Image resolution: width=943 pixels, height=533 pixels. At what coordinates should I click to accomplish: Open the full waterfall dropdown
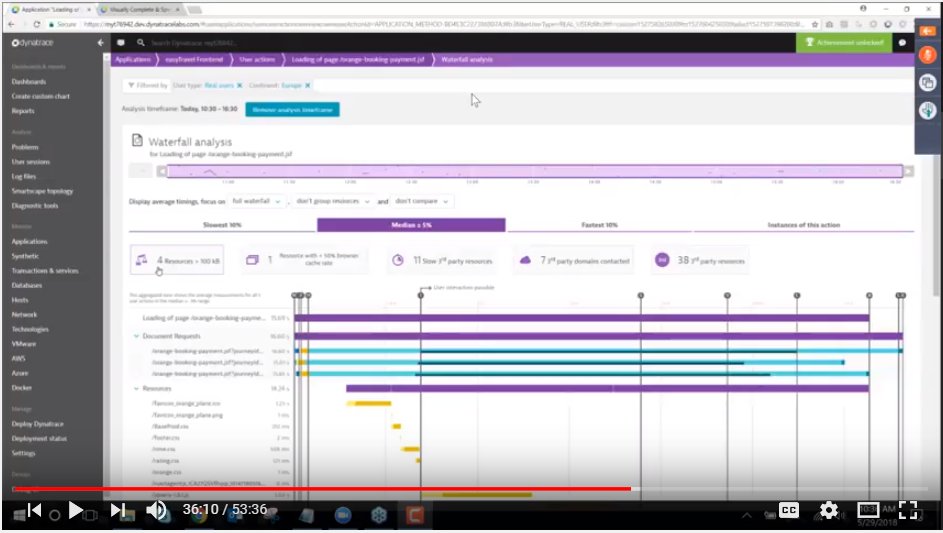[256, 201]
